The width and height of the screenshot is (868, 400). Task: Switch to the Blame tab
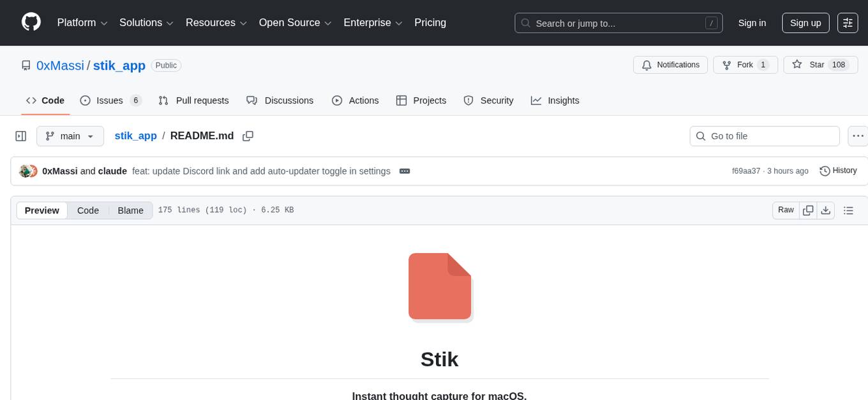click(130, 210)
